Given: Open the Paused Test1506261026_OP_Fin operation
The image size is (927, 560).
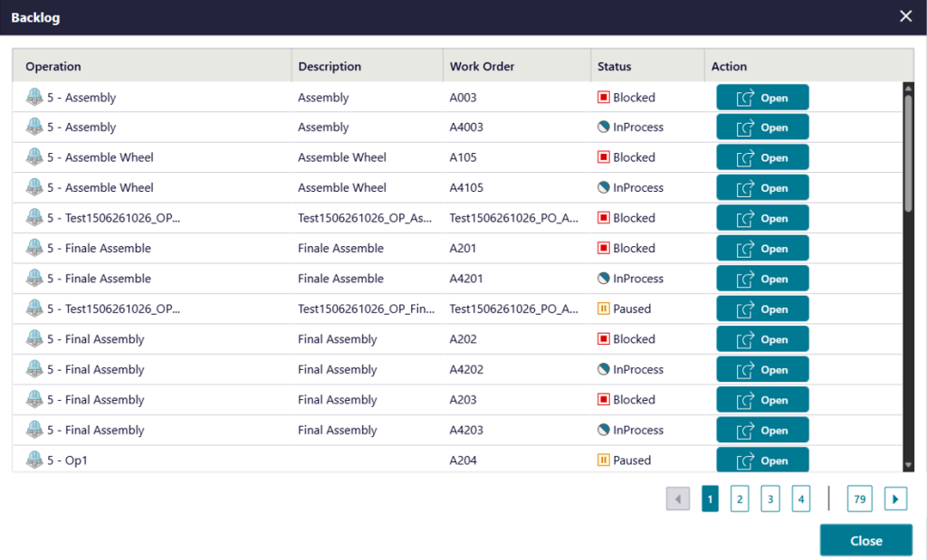Looking at the screenshot, I should [762, 308].
